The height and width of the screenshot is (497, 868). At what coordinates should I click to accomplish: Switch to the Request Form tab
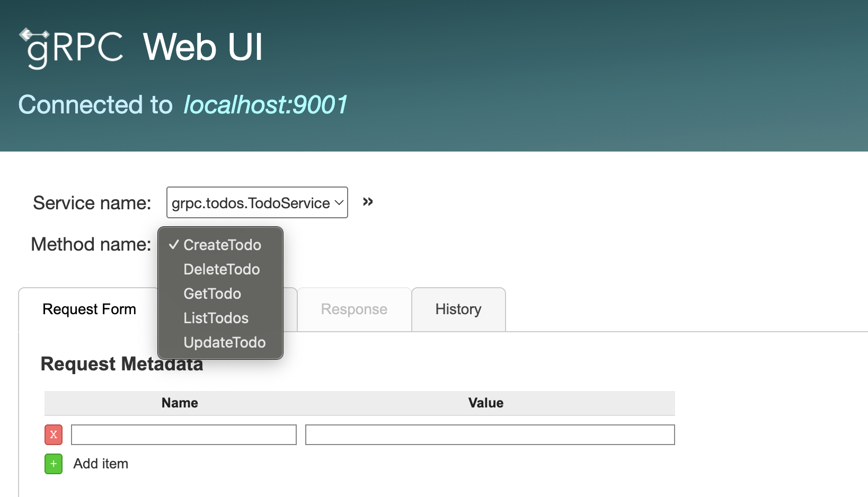89,309
